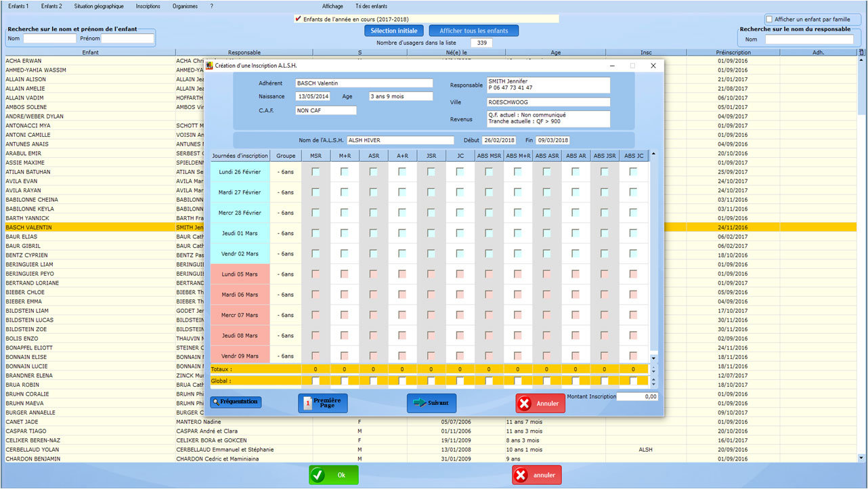Click the ABS M+R column header

[x=518, y=156]
